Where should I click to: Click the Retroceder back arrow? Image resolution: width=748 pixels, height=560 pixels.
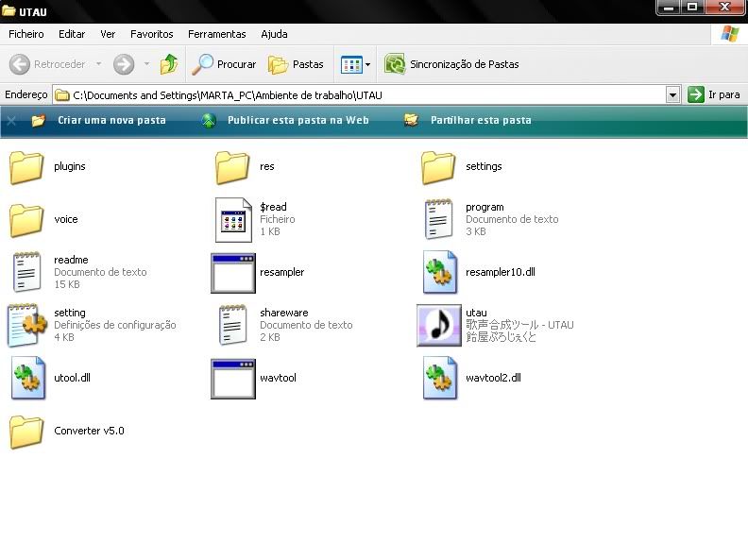click(20, 64)
